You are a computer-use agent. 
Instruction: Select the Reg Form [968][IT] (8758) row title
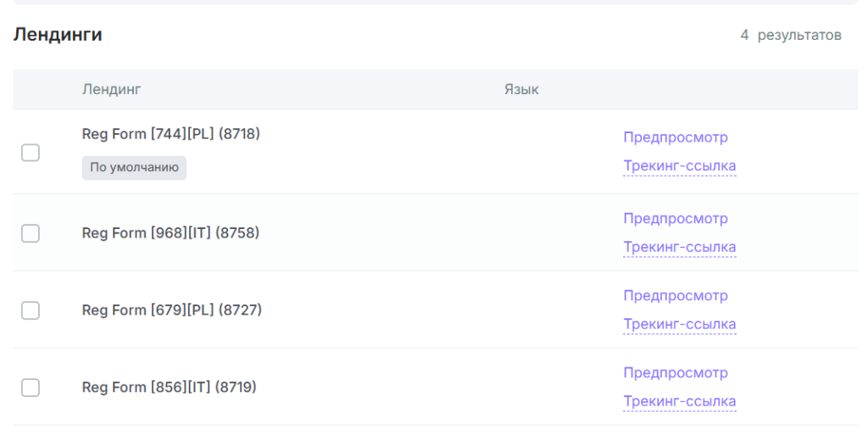click(170, 233)
